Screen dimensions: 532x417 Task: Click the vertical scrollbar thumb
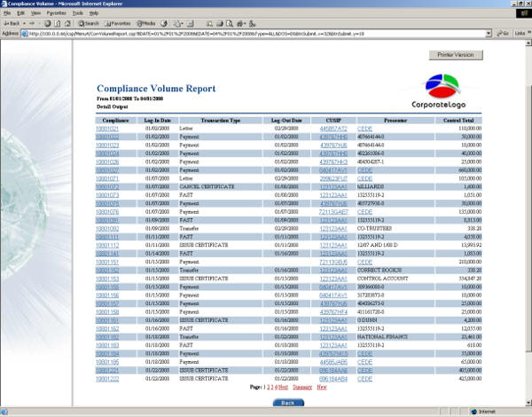[528, 217]
